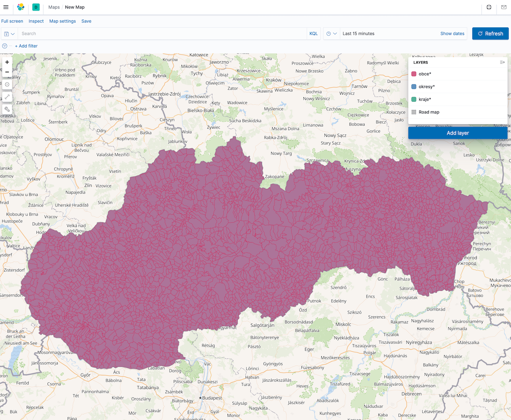
Task: Click the Zakopane label on the map
Action: (275, 176)
